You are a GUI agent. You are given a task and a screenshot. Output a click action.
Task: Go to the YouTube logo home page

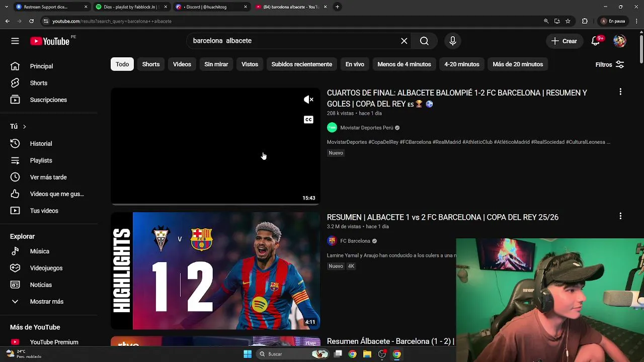[x=49, y=41]
